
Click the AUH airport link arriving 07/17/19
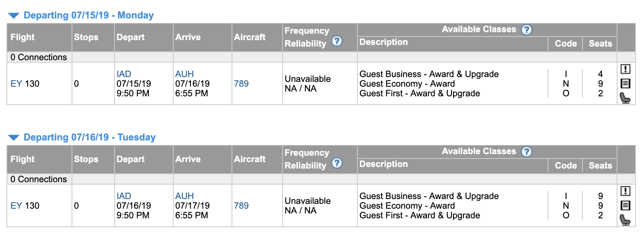(x=185, y=196)
